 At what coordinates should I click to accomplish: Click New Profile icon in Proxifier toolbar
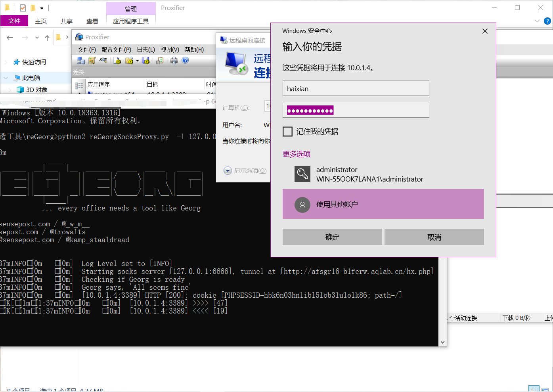coord(117,60)
